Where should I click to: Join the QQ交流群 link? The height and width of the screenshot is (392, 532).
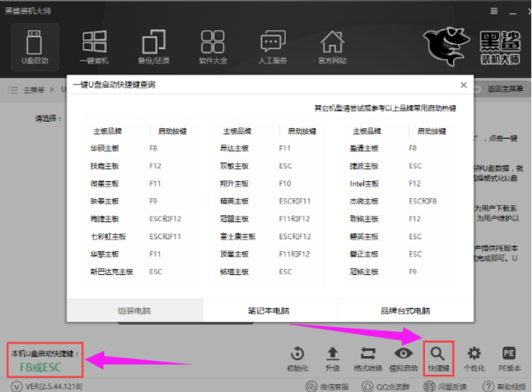(386, 386)
